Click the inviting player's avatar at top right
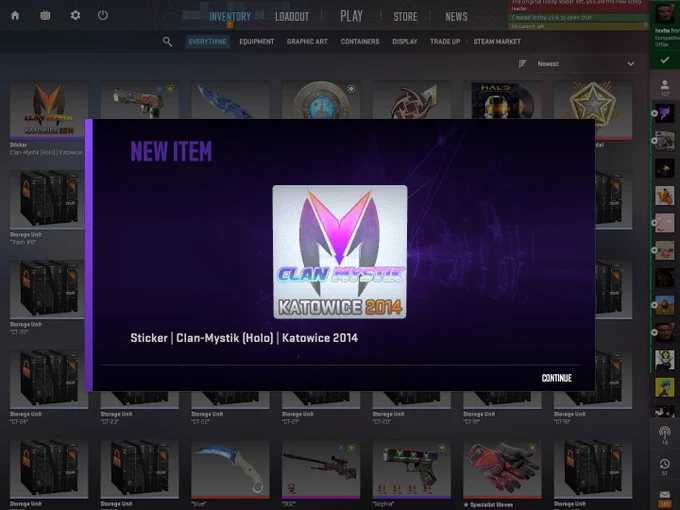Viewport: 680px width, 510px height. click(x=665, y=14)
